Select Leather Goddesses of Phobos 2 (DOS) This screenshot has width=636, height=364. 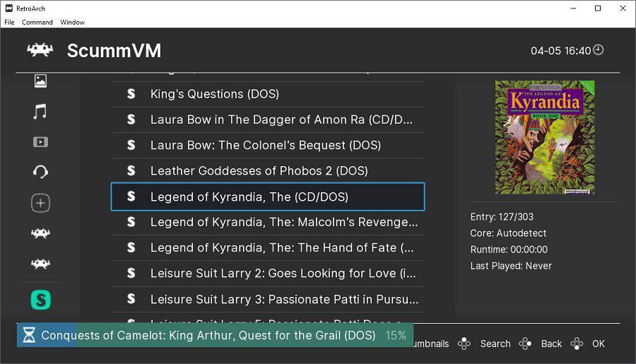[268, 171]
